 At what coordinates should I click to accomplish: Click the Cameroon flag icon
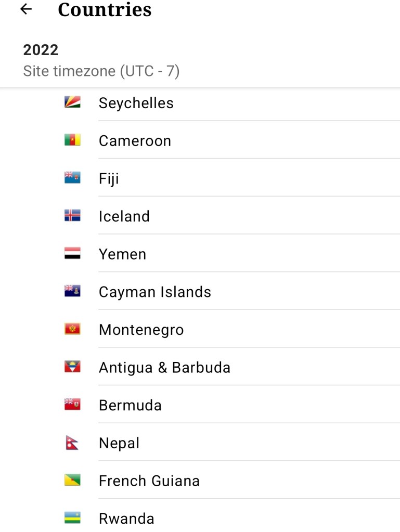72,140
